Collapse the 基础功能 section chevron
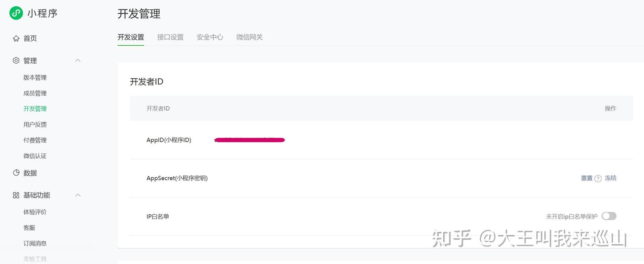 click(78, 195)
